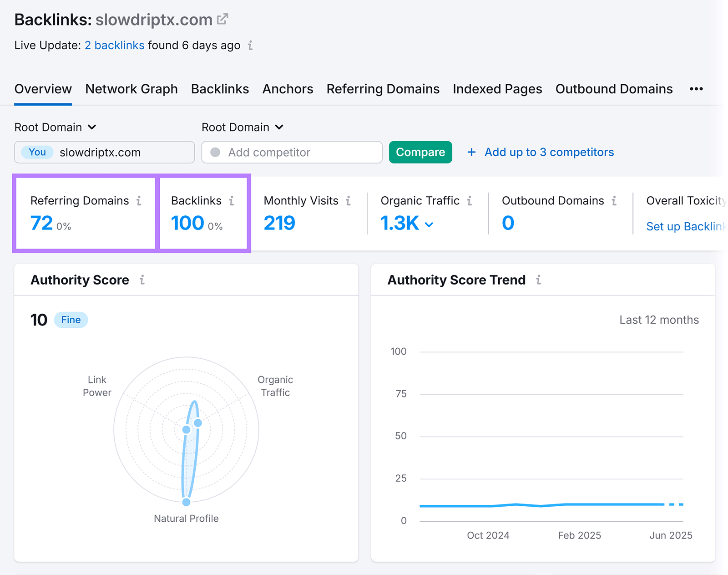
Task: Click the Organic Traffic info icon
Action: (469, 200)
